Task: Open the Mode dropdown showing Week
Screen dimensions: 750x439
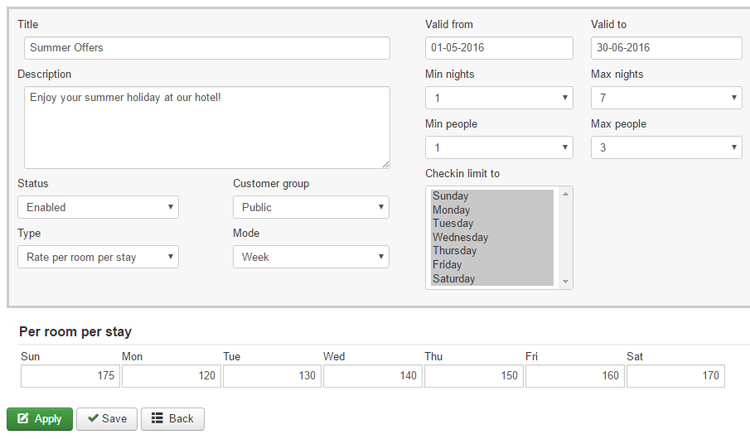Action: point(311,257)
